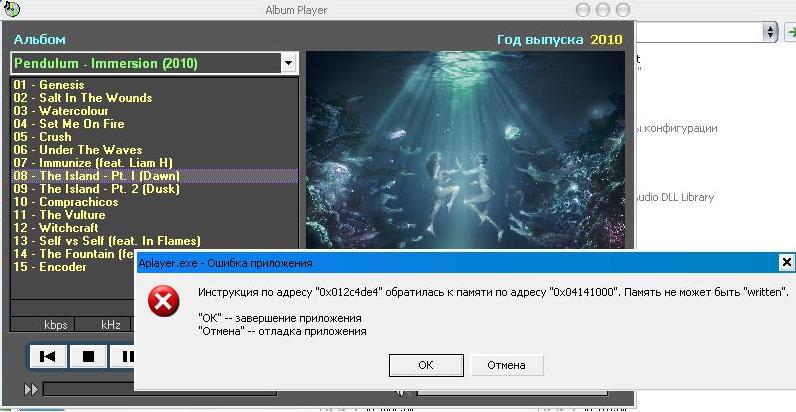Viewport: 796px width, 412px height.
Task: Click the Pendulum - Immersion album combo box
Action: [x=154, y=63]
